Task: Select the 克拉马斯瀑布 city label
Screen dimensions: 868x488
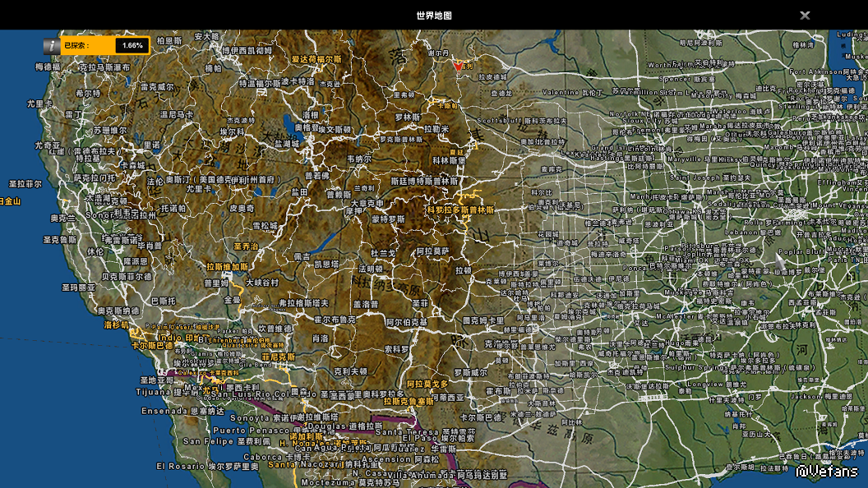Action: point(104,67)
